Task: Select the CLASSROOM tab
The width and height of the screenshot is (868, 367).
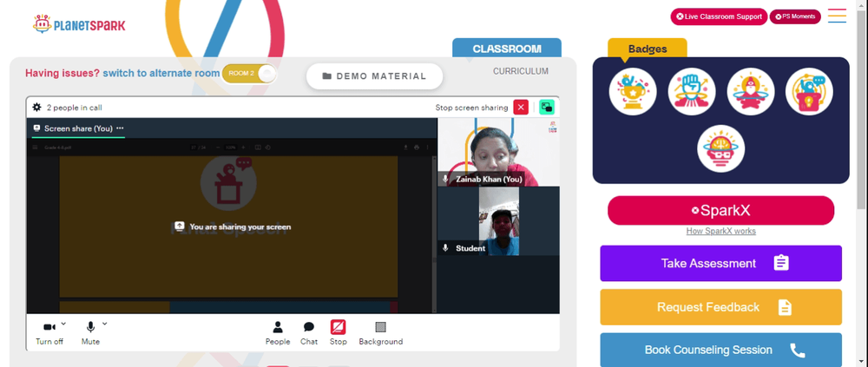Action: (x=507, y=49)
